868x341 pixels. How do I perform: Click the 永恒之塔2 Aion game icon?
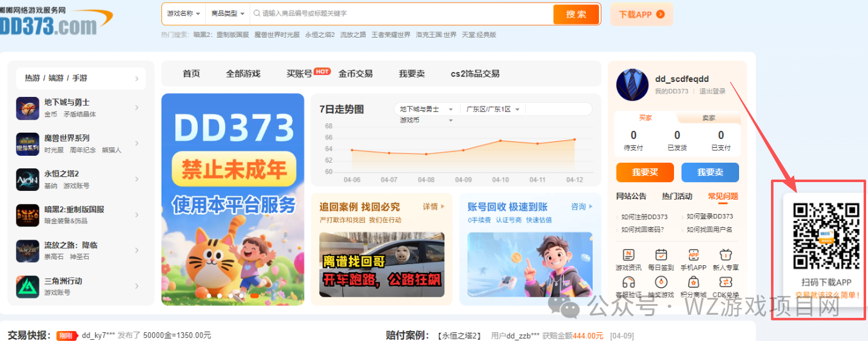pyautogui.click(x=28, y=180)
